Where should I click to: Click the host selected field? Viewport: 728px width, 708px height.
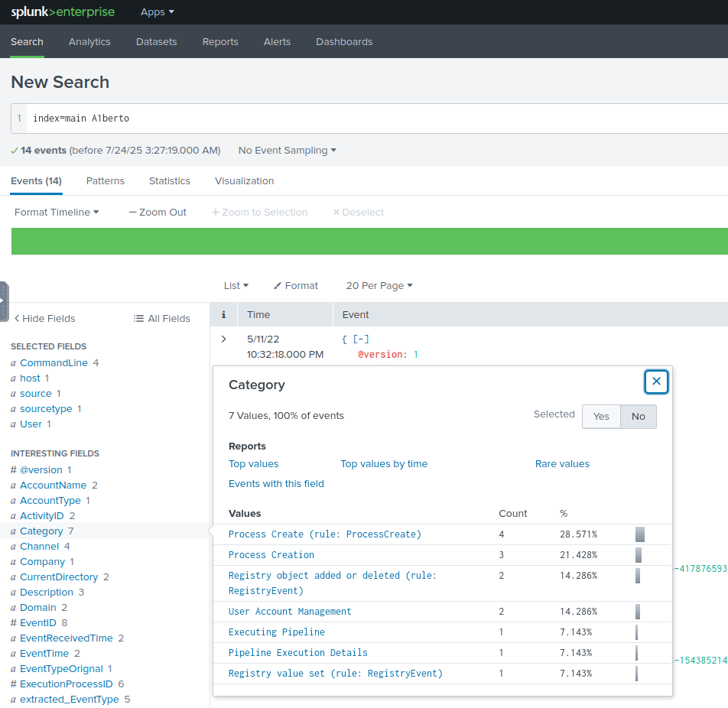[x=30, y=378]
